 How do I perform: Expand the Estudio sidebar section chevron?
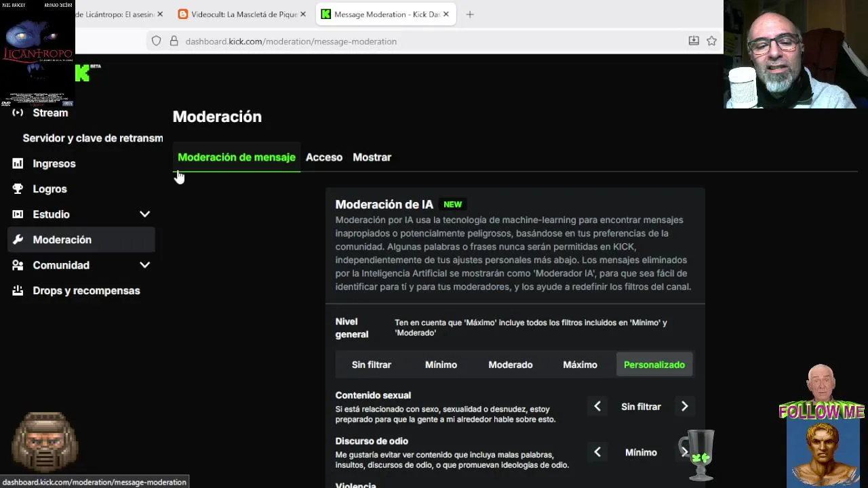point(144,214)
